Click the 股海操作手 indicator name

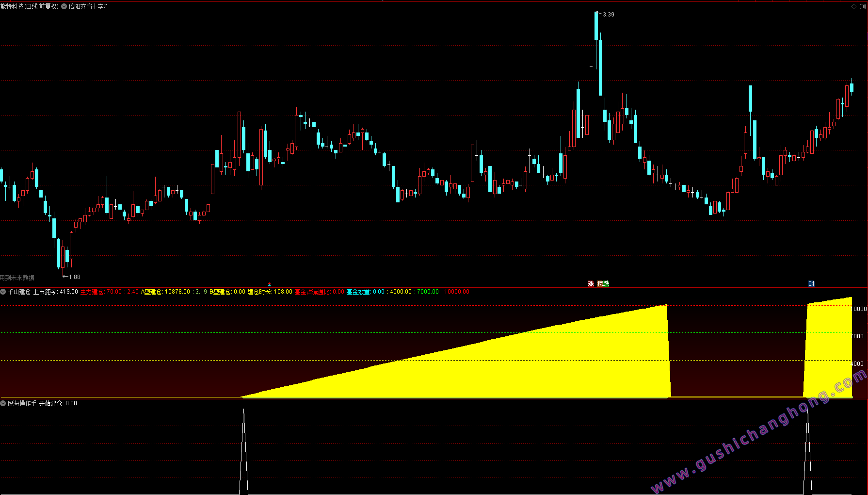point(22,403)
